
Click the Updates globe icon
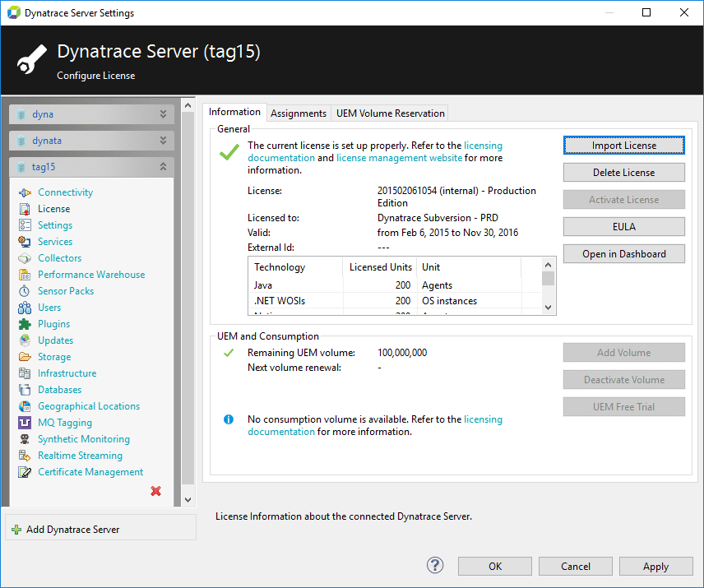[x=25, y=340]
